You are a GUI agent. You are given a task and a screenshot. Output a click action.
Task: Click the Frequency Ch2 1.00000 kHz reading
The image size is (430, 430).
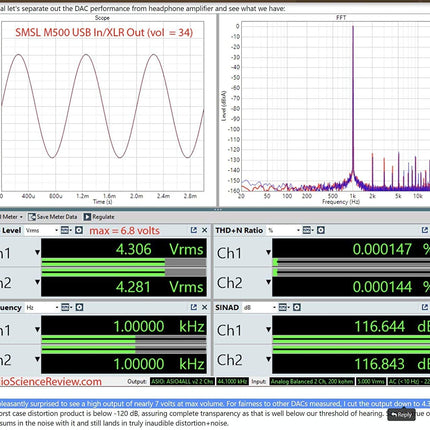(x=159, y=364)
